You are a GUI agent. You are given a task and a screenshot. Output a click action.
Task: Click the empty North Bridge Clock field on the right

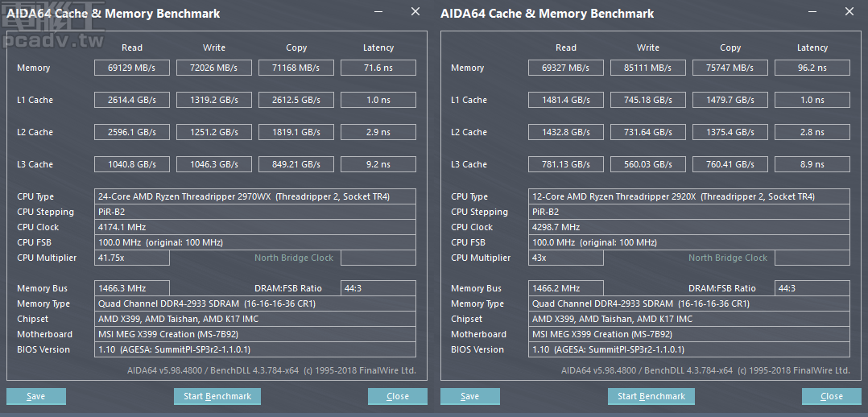click(812, 258)
